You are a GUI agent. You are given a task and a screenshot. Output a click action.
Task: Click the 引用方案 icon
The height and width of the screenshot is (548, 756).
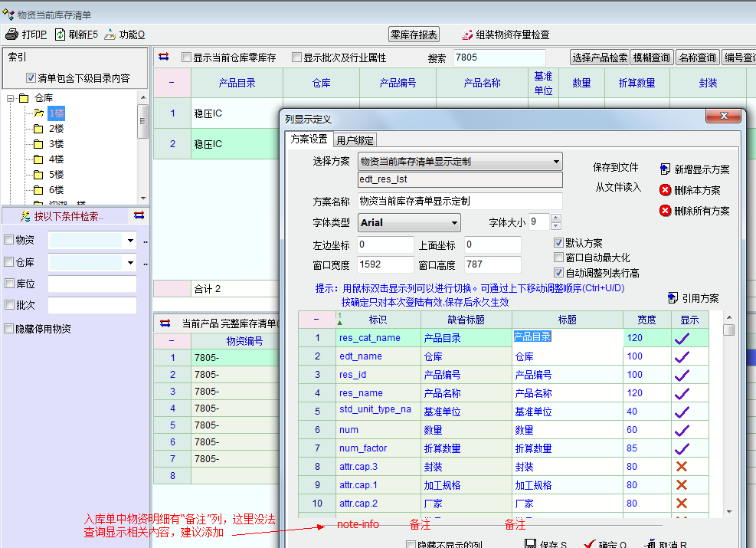click(673, 298)
